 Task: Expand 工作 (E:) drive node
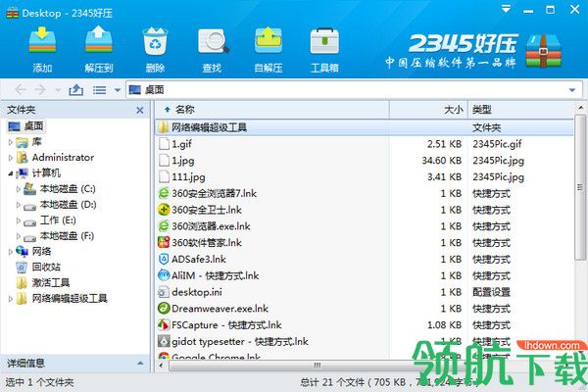(19, 220)
